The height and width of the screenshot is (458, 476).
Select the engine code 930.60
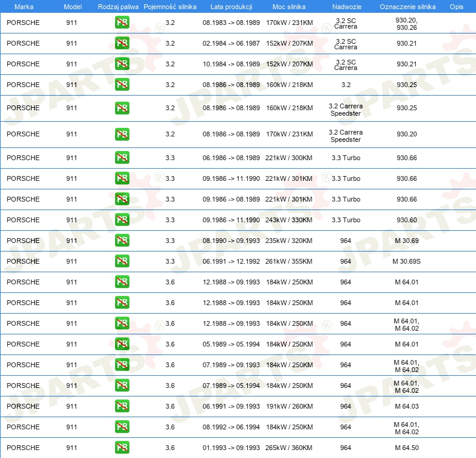click(407, 220)
